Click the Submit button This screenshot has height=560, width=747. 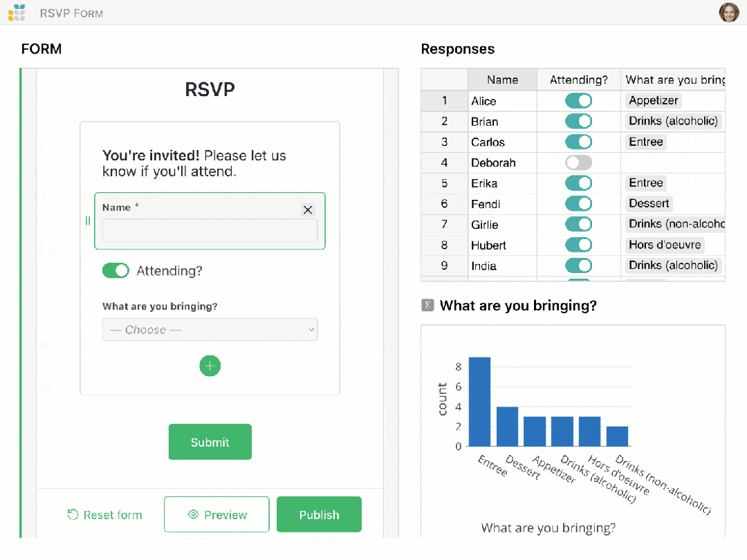coord(210,442)
